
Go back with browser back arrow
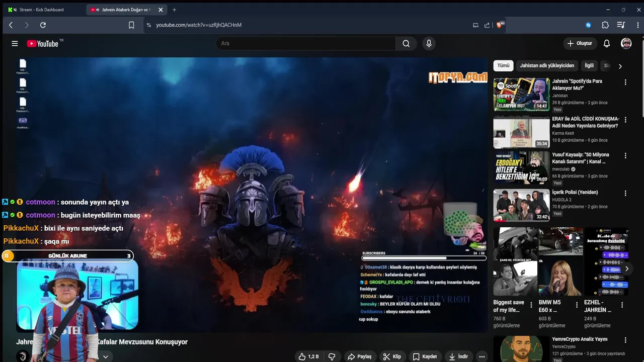click(11, 25)
